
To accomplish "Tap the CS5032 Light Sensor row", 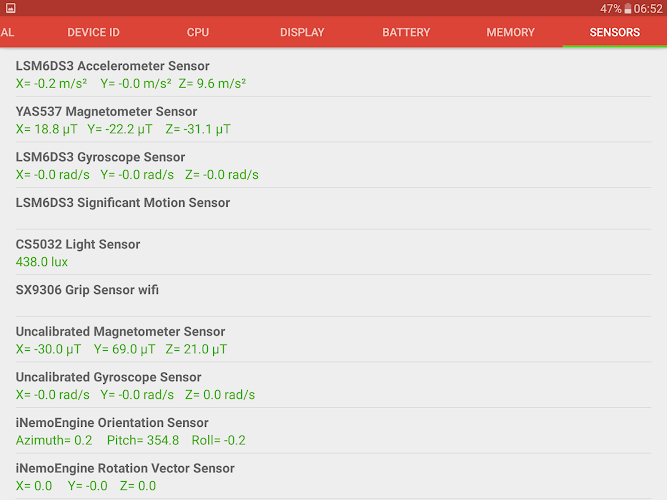I will pyautogui.click(x=334, y=252).
